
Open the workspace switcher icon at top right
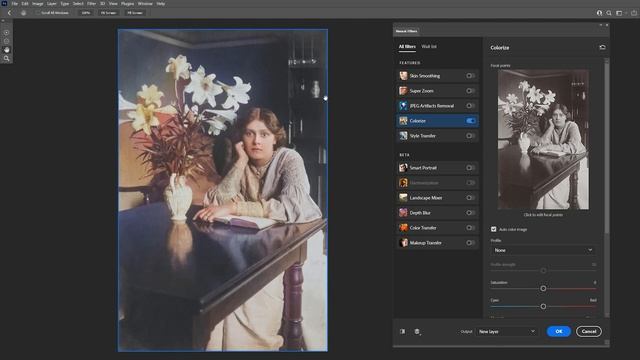[620, 13]
